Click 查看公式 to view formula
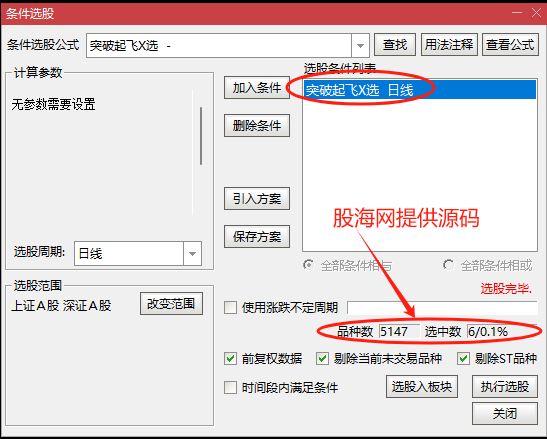Viewport: 547px width, 439px height. 510,45
